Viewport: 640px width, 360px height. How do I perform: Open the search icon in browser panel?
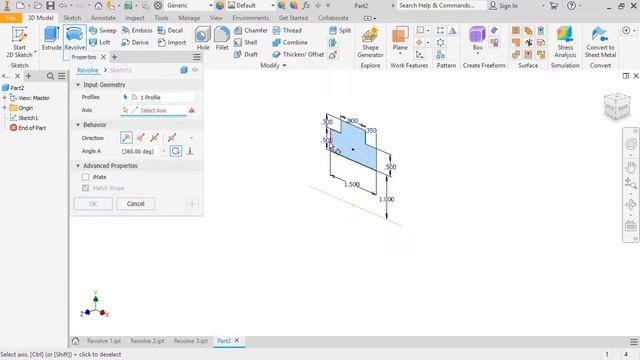pyautogui.click(x=50, y=76)
